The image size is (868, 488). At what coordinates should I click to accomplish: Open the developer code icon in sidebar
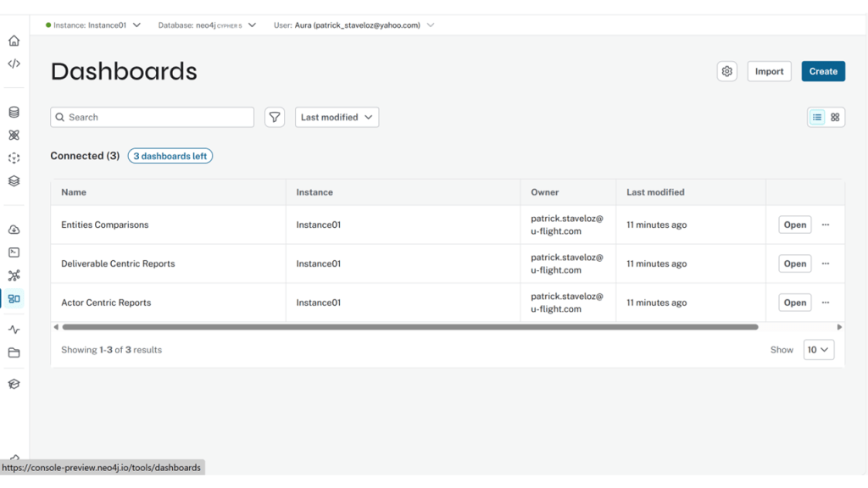pyautogui.click(x=14, y=64)
